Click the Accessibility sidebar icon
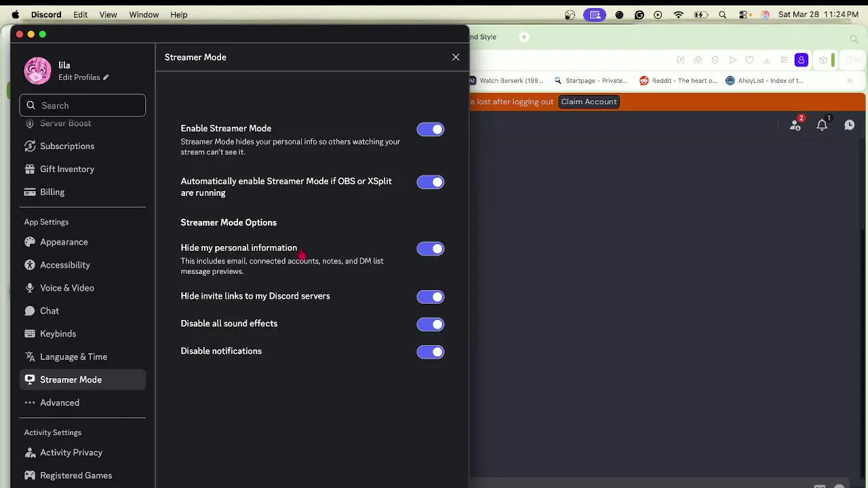Screen dimensions: 868x488 30,265
